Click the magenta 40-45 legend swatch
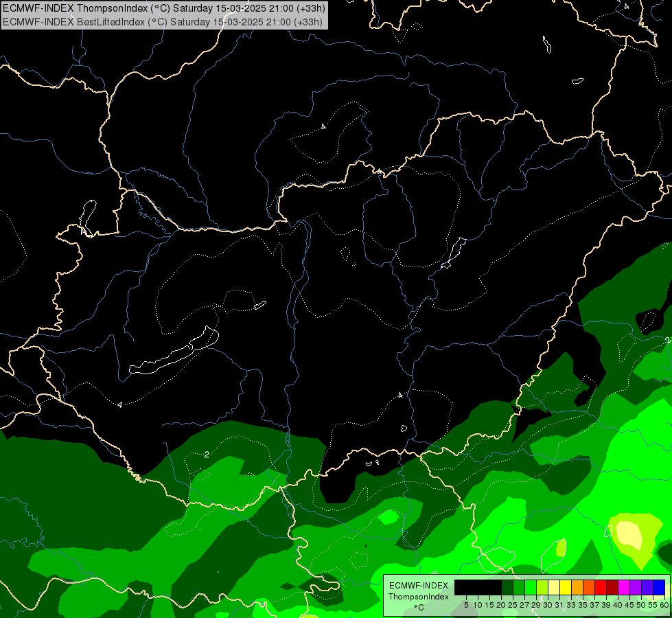672x618 pixels. (624, 587)
